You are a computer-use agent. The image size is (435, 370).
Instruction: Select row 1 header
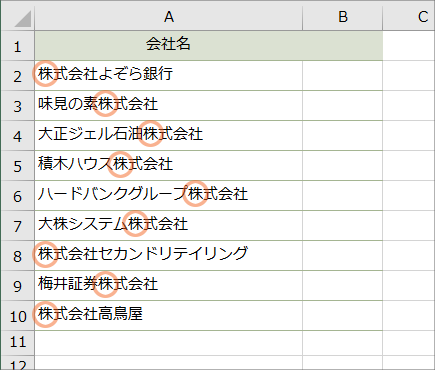click(17, 46)
